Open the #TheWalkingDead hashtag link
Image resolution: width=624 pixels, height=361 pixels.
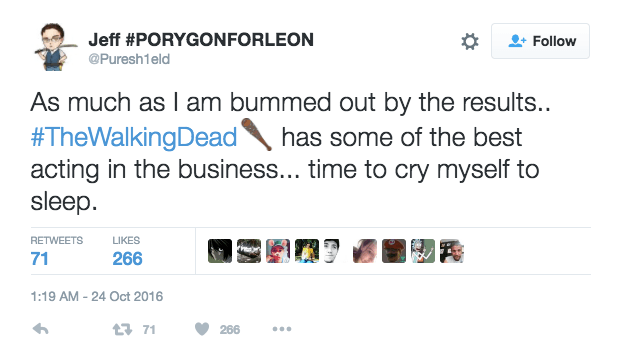click(x=134, y=137)
